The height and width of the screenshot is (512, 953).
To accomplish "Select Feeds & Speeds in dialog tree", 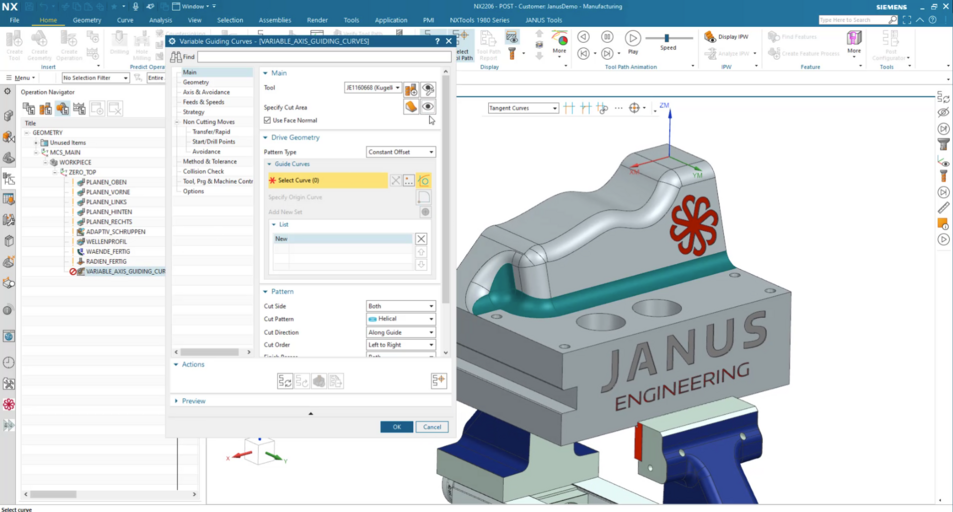I will pos(204,102).
